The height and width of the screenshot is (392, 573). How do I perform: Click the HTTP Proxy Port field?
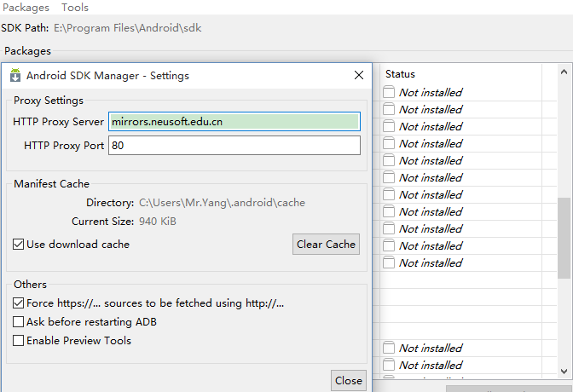(x=234, y=146)
